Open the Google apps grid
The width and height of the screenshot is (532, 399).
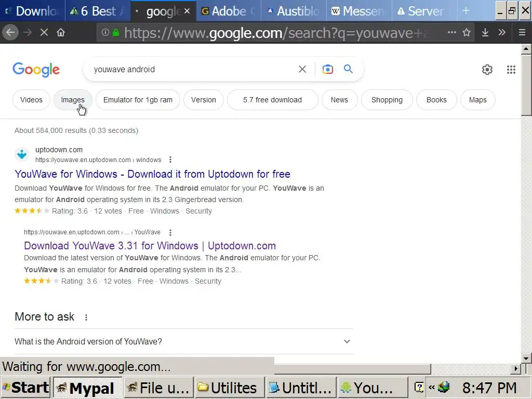[511, 70]
